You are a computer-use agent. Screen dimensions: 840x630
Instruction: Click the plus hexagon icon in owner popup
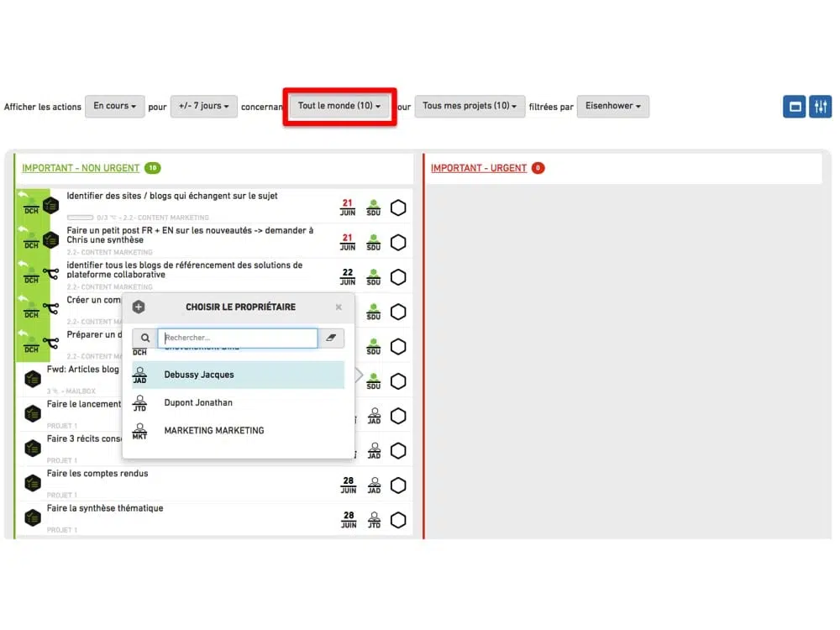139,307
